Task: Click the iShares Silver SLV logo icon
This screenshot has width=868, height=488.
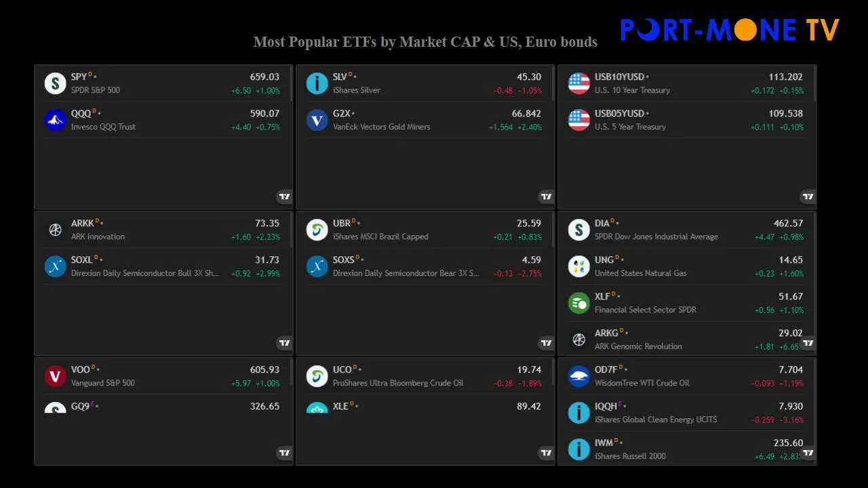Action: [317, 83]
